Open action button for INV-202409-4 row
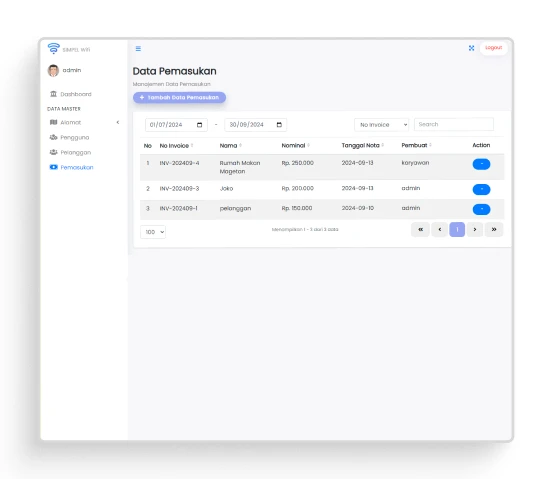This screenshot has width=551, height=479. 481,164
